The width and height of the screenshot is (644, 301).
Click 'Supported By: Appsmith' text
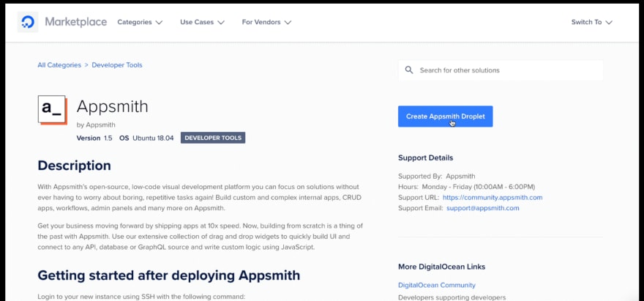tap(437, 176)
